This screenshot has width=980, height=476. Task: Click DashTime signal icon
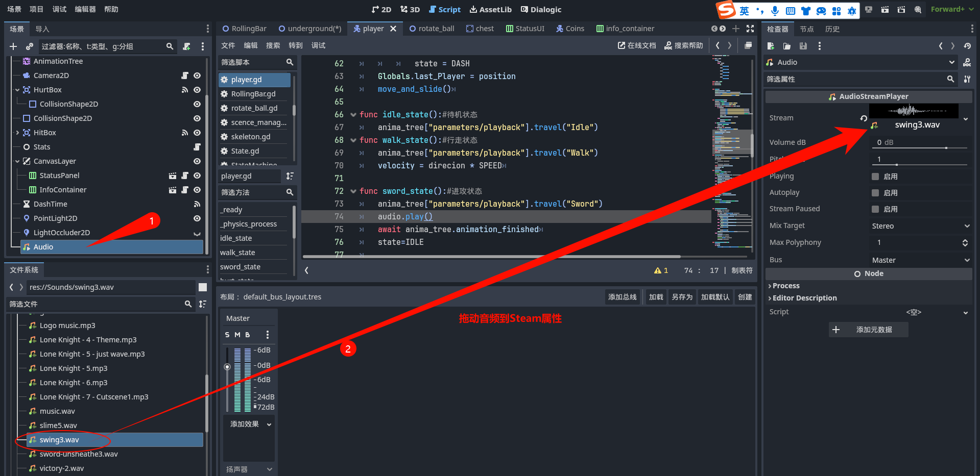pos(197,204)
